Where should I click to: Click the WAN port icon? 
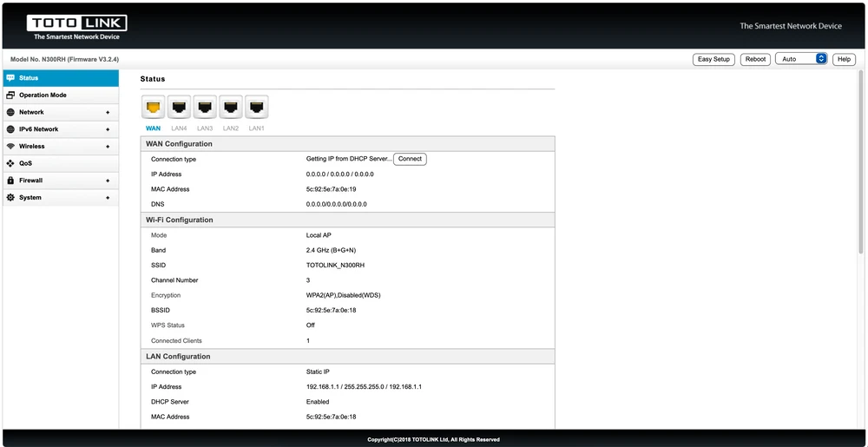tap(153, 108)
